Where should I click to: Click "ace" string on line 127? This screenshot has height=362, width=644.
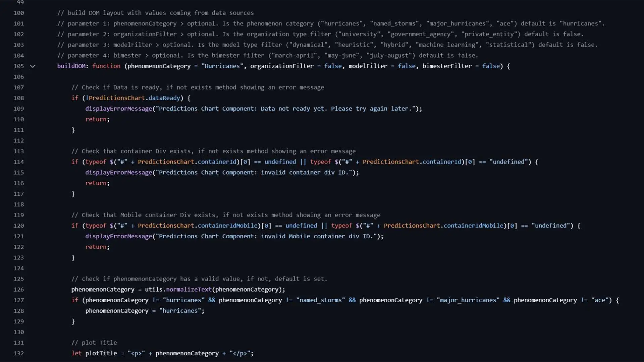[x=600, y=300]
